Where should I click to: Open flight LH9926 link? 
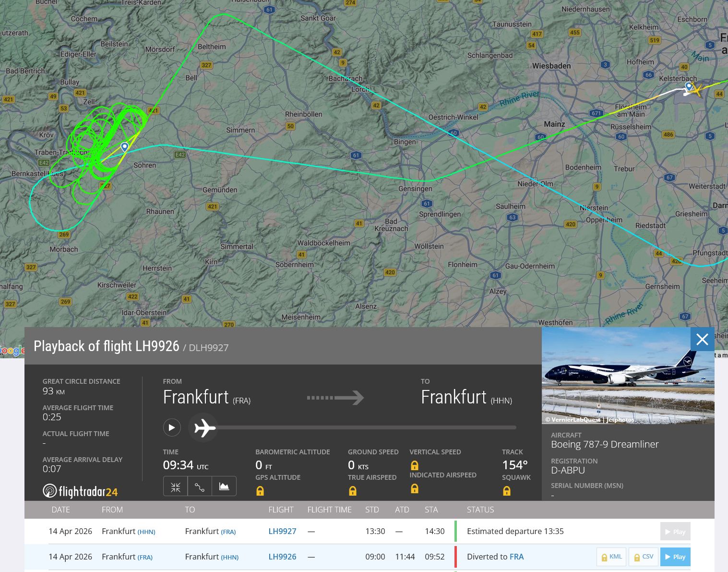[282, 557]
